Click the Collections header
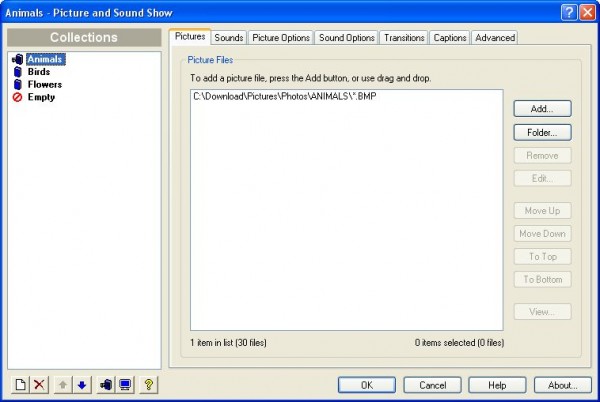 point(84,37)
